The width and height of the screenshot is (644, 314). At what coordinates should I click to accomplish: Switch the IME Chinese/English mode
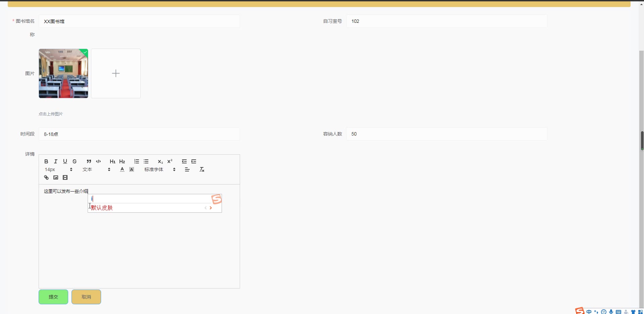[x=589, y=312]
